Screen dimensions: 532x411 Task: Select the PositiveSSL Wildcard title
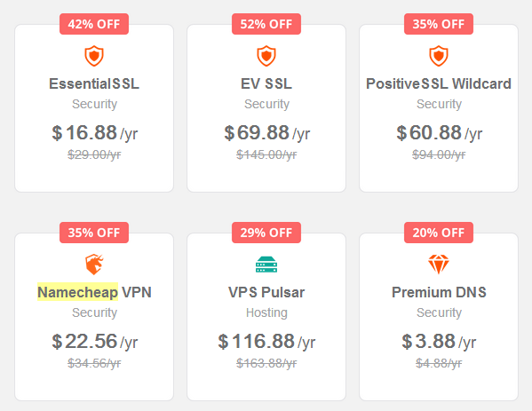pos(439,83)
